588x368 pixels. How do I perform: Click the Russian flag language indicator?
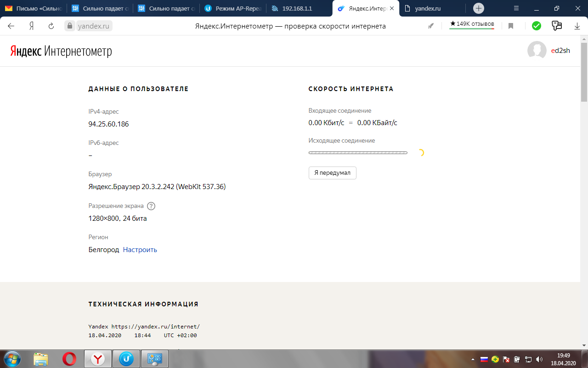pyautogui.click(x=484, y=359)
